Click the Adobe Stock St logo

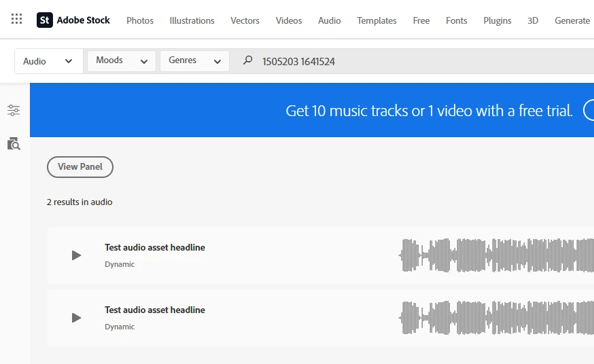(44, 20)
